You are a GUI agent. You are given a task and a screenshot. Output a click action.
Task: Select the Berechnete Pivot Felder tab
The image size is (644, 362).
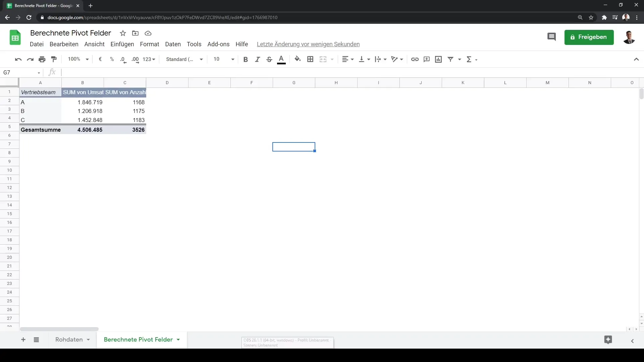[138, 340]
